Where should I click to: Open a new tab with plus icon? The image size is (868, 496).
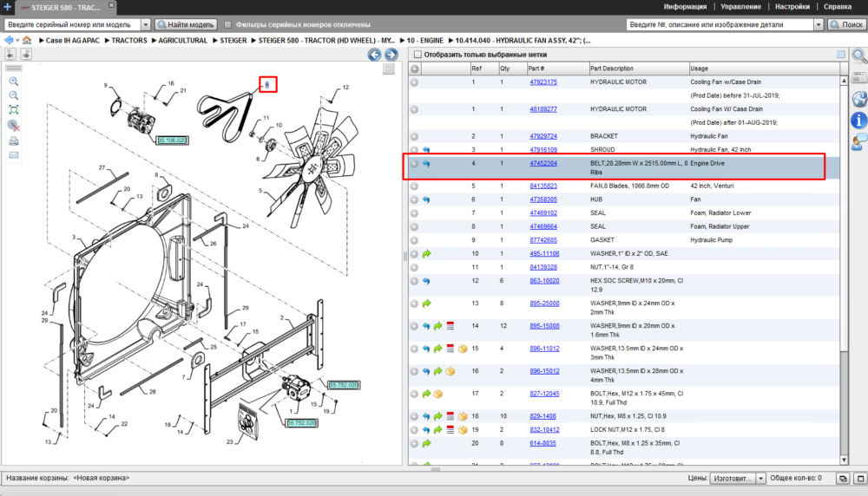(x=7, y=7)
